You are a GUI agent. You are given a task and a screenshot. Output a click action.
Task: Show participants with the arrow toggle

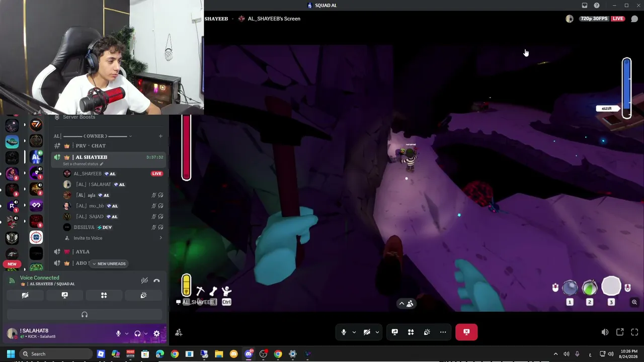click(406, 303)
